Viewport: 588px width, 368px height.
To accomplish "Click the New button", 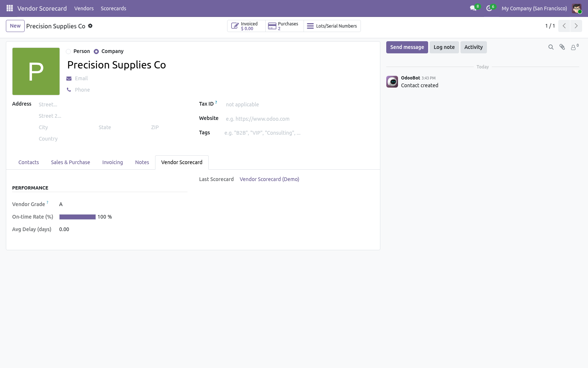I will (x=15, y=26).
